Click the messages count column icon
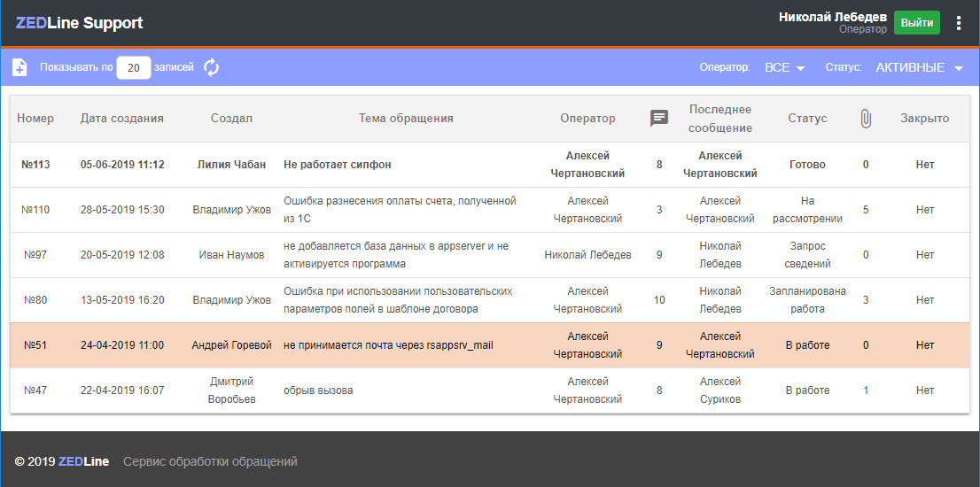This screenshot has width=980, height=487. 658,119
